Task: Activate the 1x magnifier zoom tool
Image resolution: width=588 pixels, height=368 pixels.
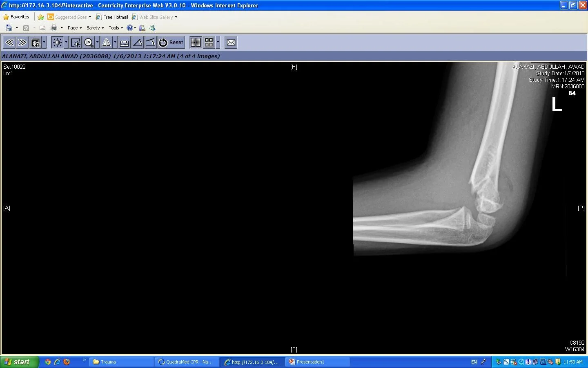Action: coord(88,43)
